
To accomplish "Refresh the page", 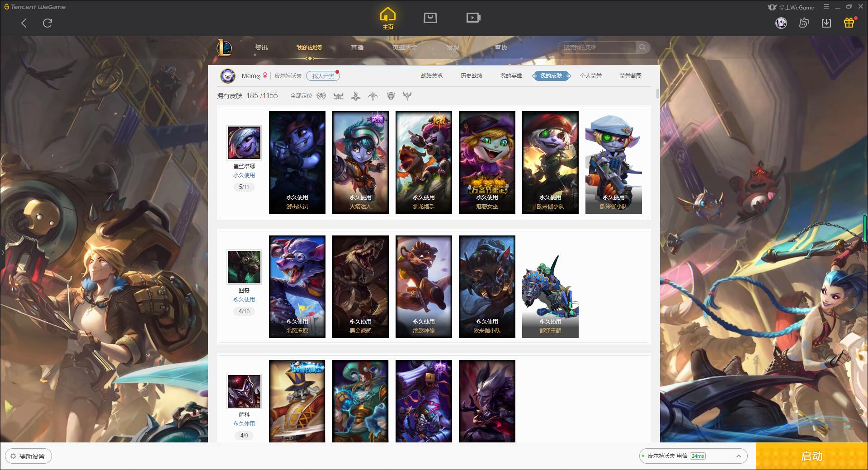I will (47, 23).
